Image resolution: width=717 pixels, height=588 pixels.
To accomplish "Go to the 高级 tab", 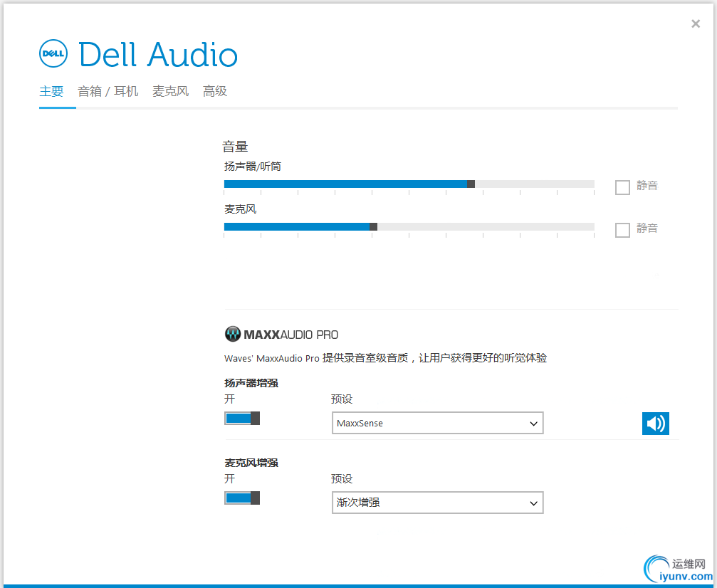I will 214,91.
